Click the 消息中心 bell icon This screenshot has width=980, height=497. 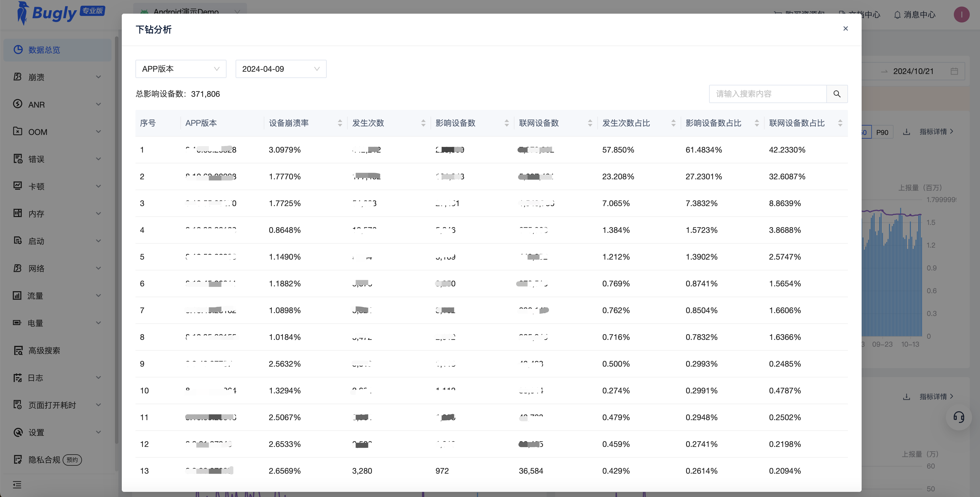[897, 15]
